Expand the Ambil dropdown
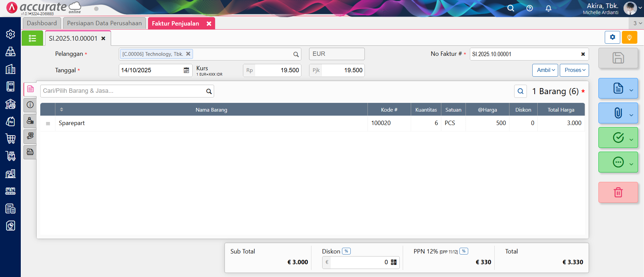Viewport: 644px width, 277px height. [545, 70]
